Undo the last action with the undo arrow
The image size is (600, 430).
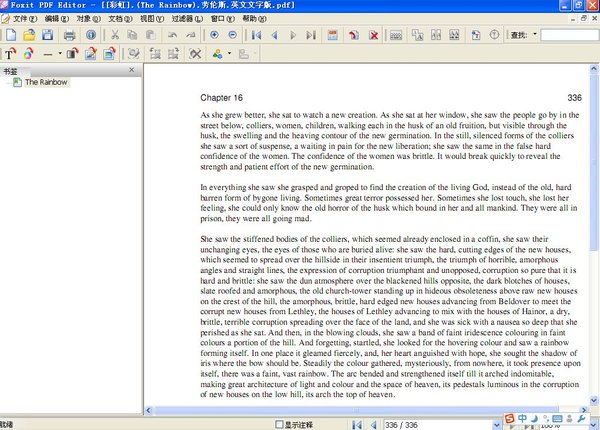click(x=172, y=35)
